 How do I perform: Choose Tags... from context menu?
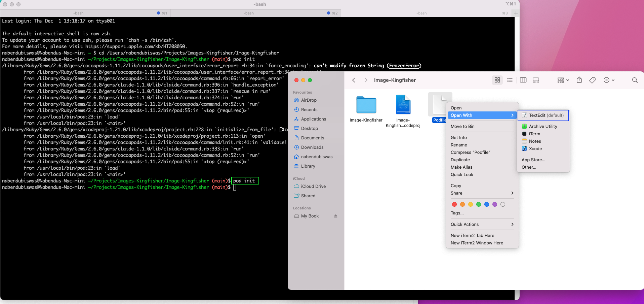pos(482,213)
